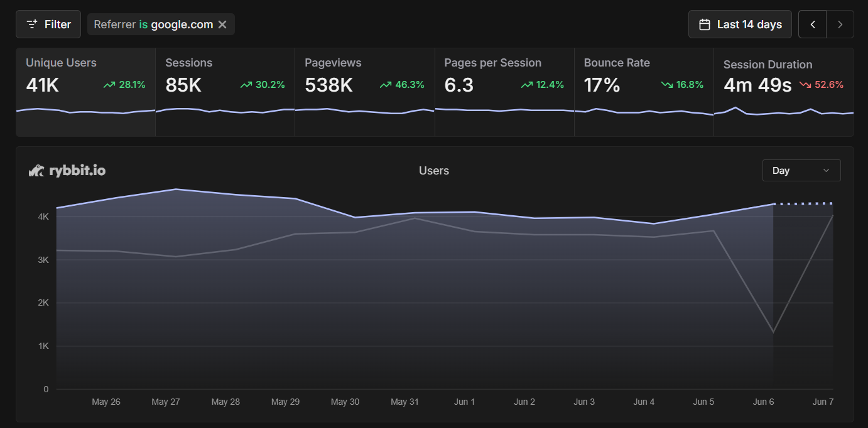
Task: Go to next date range arrow
Action: pyautogui.click(x=840, y=24)
